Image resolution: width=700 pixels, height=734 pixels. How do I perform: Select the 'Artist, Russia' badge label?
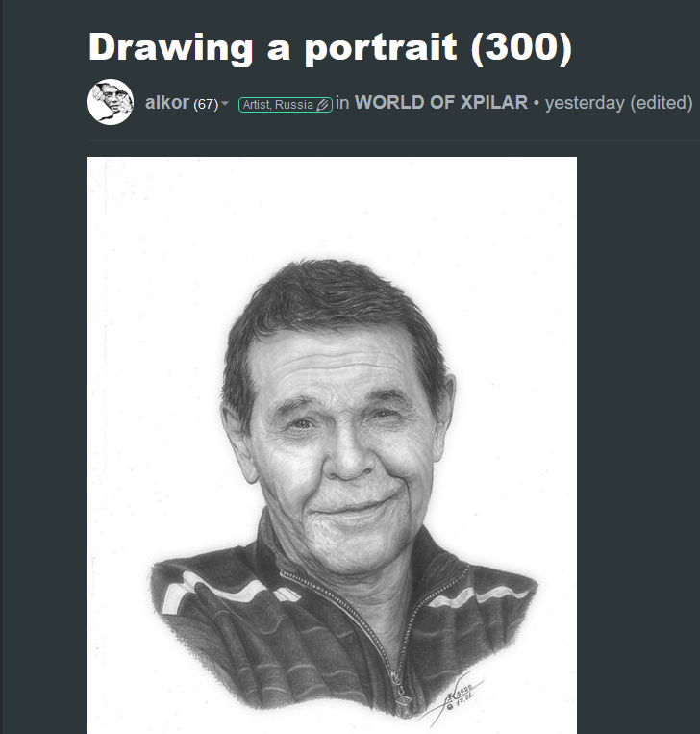pyautogui.click(x=278, y=105)
